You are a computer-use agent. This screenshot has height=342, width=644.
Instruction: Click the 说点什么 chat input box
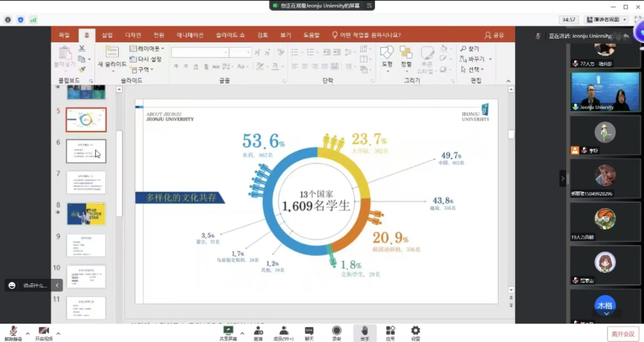(34, 285)
